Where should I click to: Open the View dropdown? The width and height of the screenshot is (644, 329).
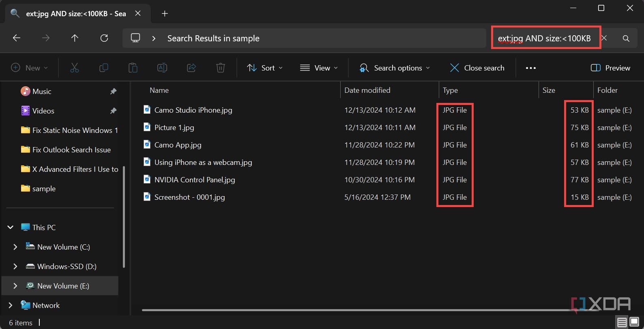(x=319, y=68)
